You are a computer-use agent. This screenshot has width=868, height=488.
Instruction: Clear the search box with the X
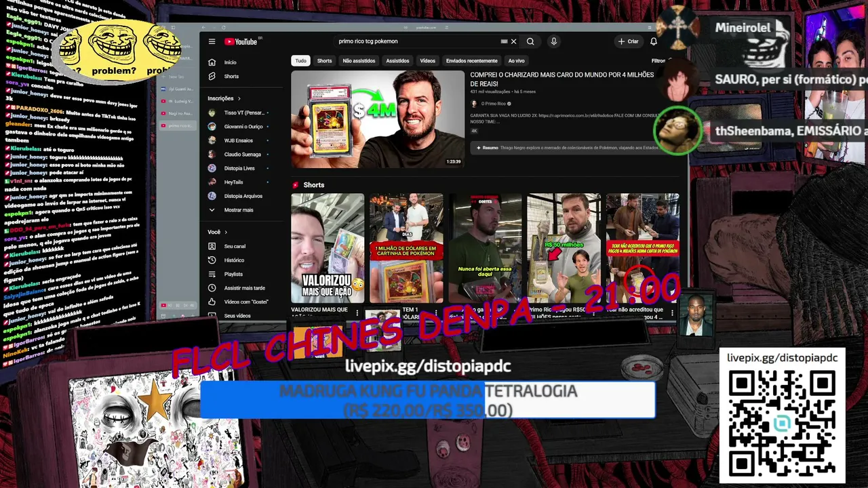pos(513,41)
